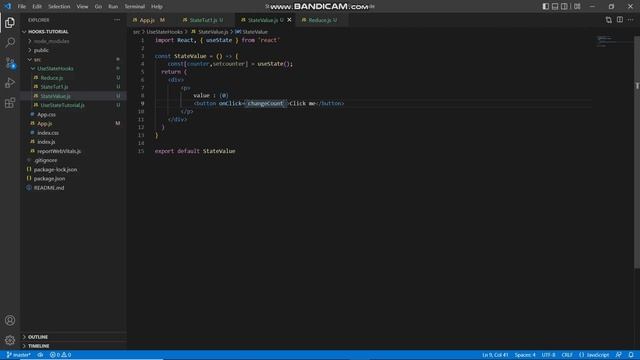The width and height of the screenshot is (640, 360).
Task: Collapse the UseStateHooks folder
Action: tap(55, 69)
